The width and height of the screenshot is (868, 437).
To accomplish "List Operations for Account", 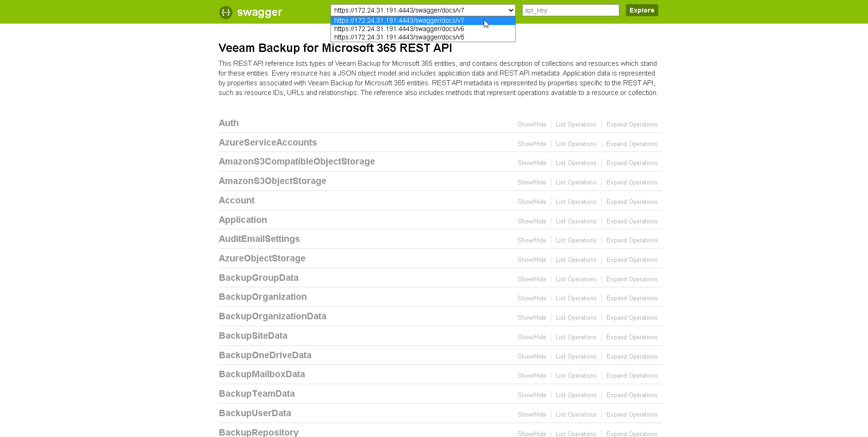I will pos(576,202).
